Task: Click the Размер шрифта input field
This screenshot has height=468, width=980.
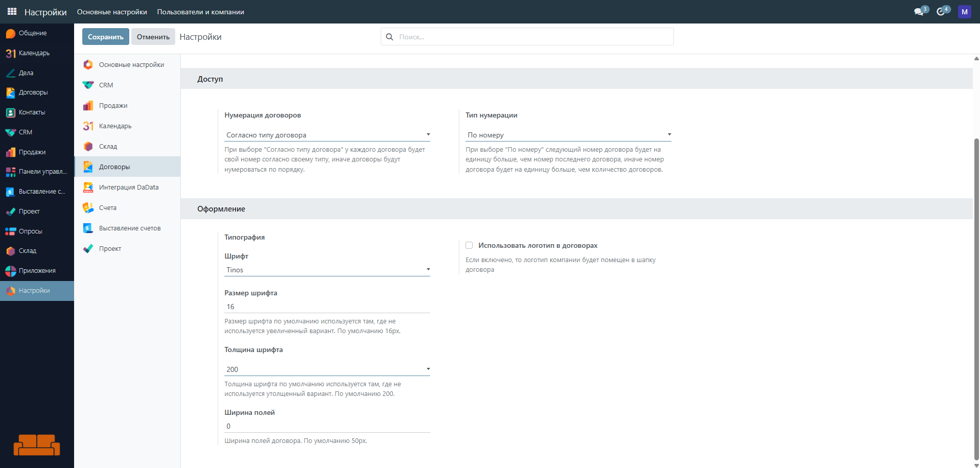Action: (x=327, y=307)
